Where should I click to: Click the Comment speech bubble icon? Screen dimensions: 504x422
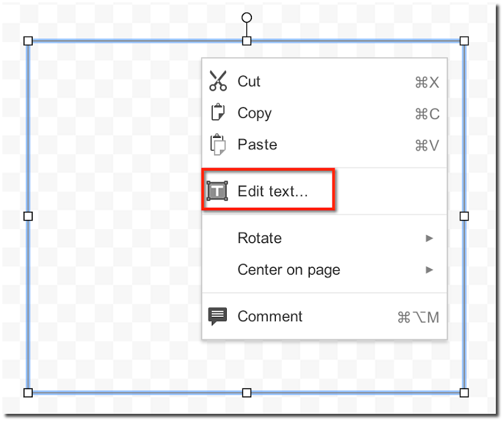tap(217, 316)
